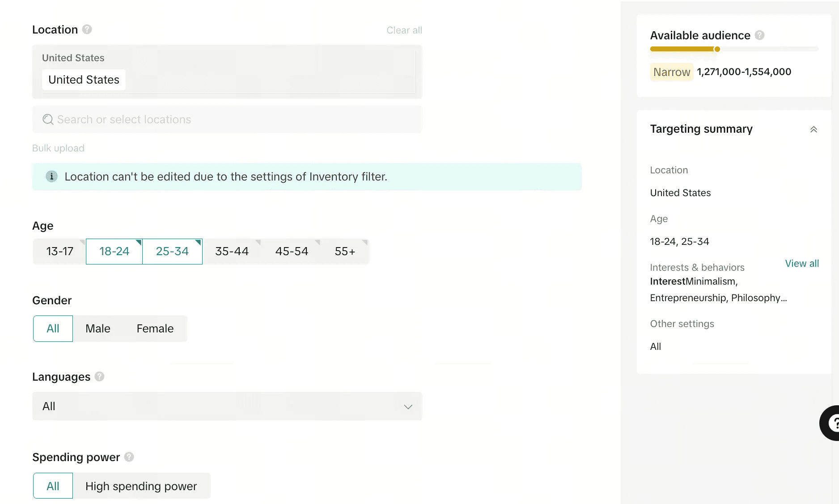Open the Languages dropdown
This screenshot has height=504, width=839.
coord(227,406)
